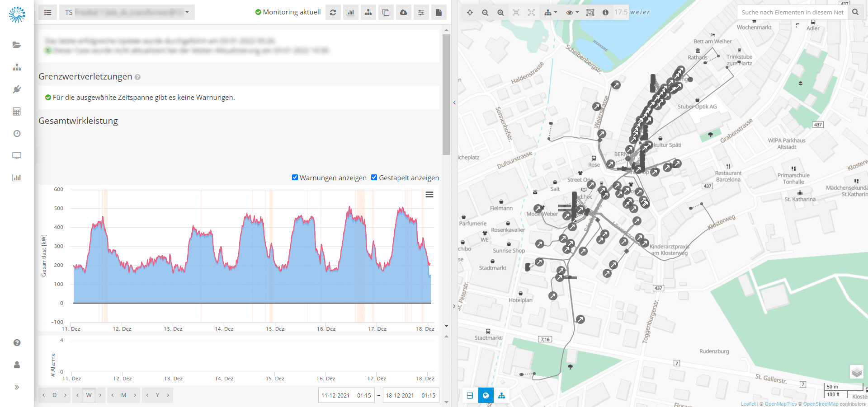Click help icon beside Grenzwertverletzungen heading
Screen dimensions: 868x407
137,77
